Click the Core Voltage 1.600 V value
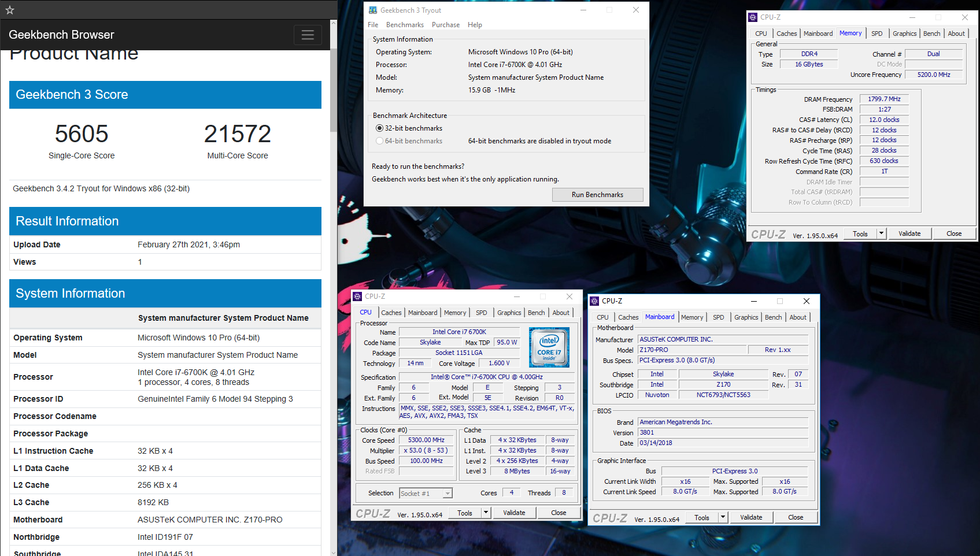The height and width of the screenshot is (556, 980). click(499, 363)
